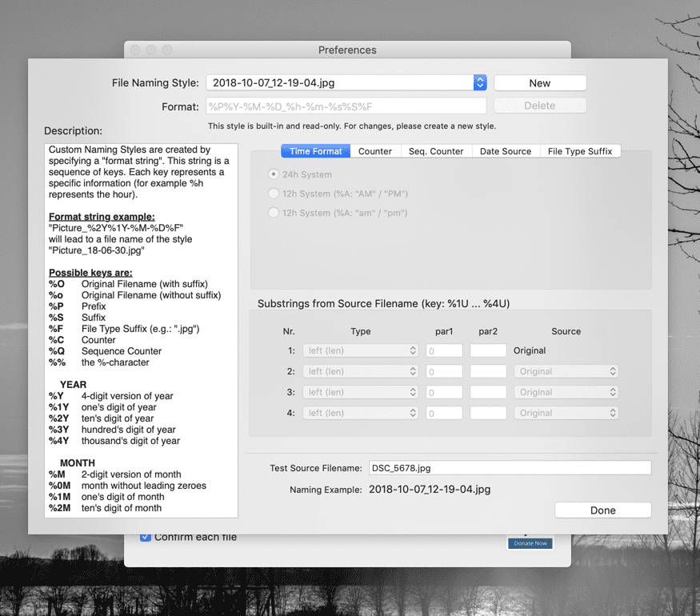Open the Type dropdown in row 4
Image resolution: width=700 pixels, height=616 pixels.
pyautogui.click(x=361, y=413)
